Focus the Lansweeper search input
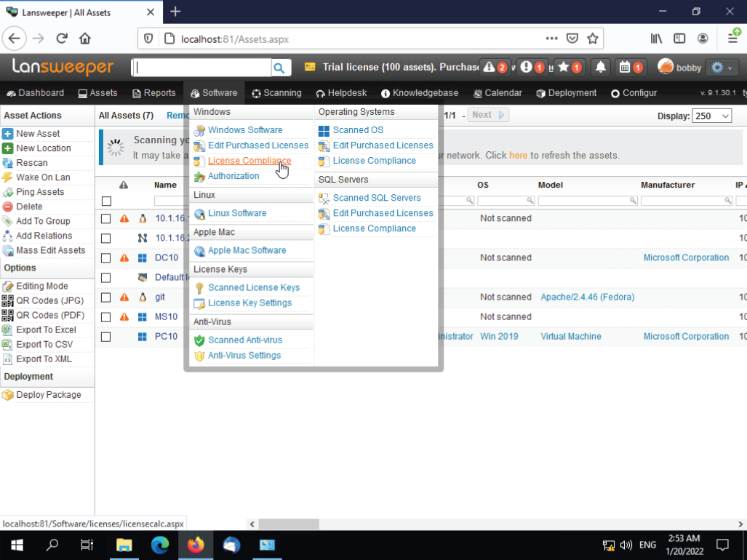Image resolution: width=747 pixels, height=560 pixels. pos(202,68)
